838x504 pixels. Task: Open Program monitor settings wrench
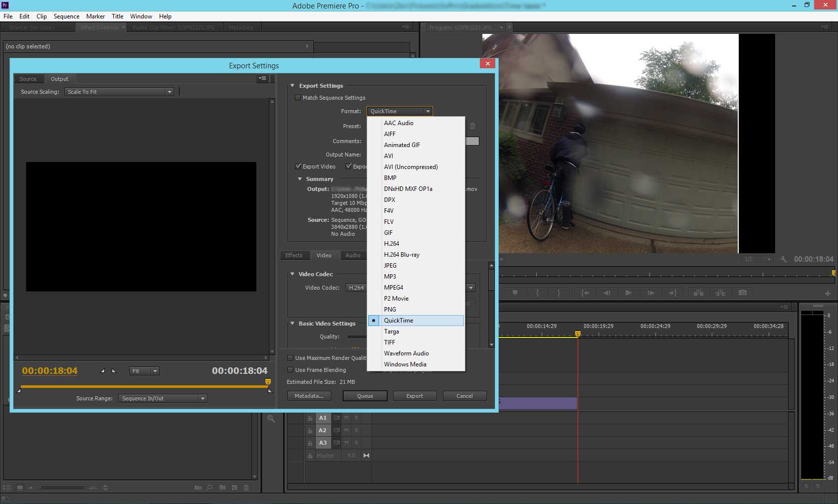(783, 259)
